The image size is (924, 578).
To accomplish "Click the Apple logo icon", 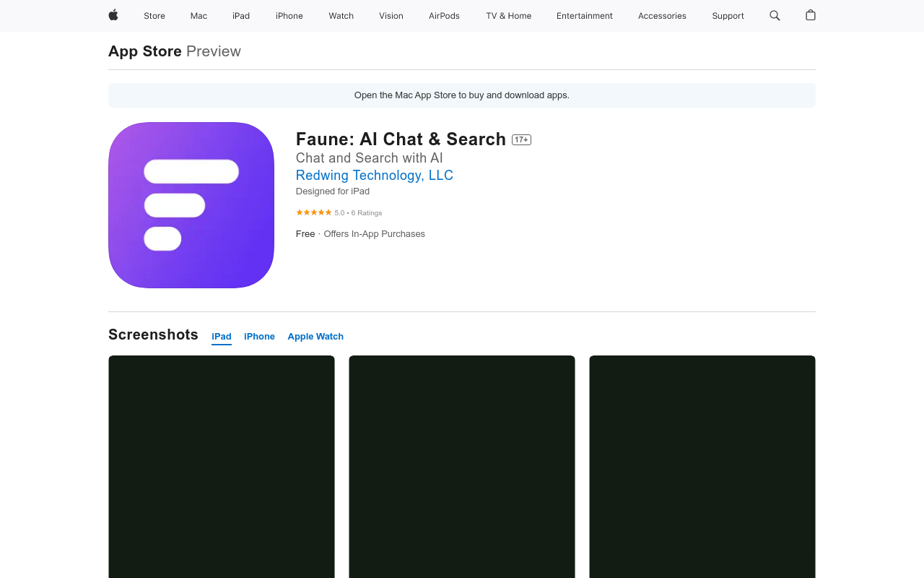I will (113, 15).
